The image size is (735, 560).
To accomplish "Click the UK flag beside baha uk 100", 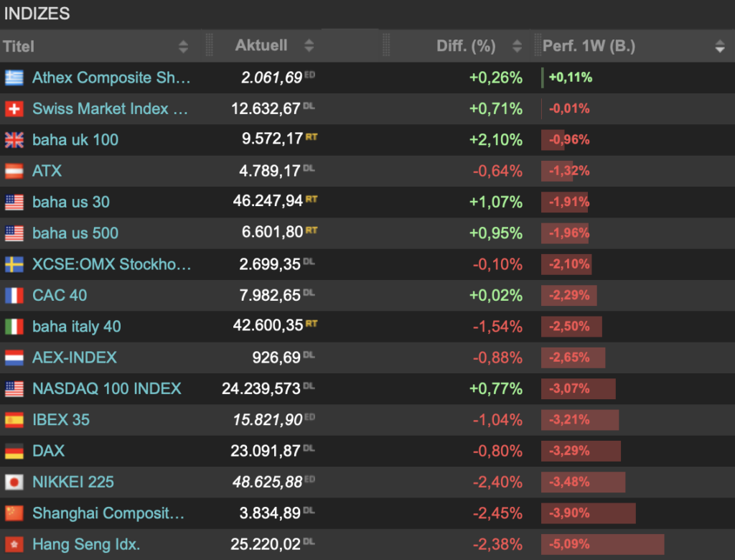I will pos(14,139).
